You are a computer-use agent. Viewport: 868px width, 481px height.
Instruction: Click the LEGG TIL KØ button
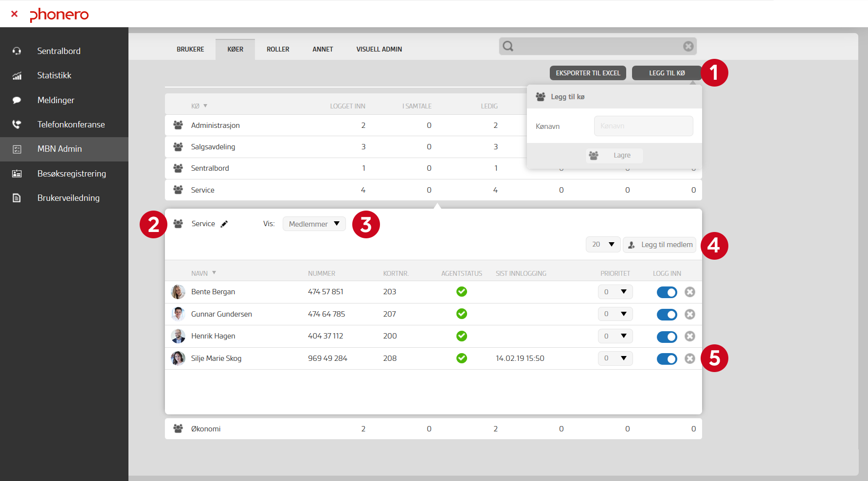pos(667,73)
